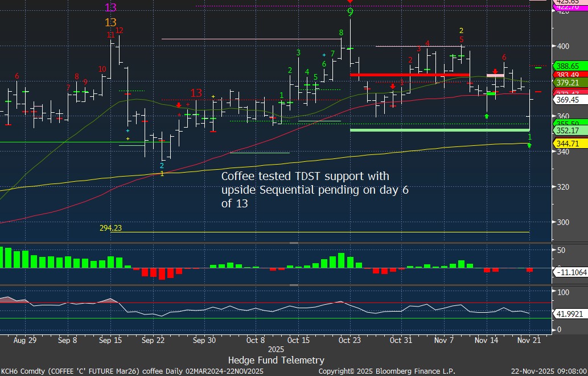This screenshot has width=588, height=376.
Task: Click the 294.23 level label
Action: point(111,228)
